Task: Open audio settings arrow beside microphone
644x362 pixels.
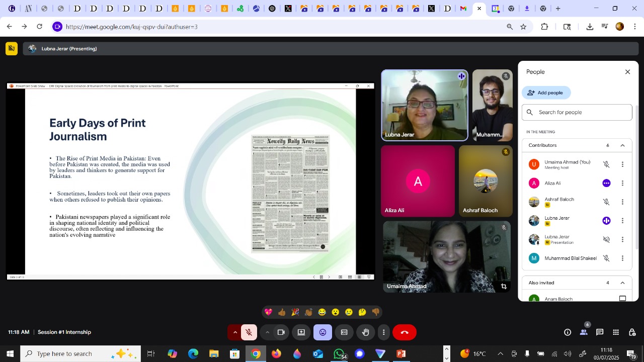Action: click(235, 332)
